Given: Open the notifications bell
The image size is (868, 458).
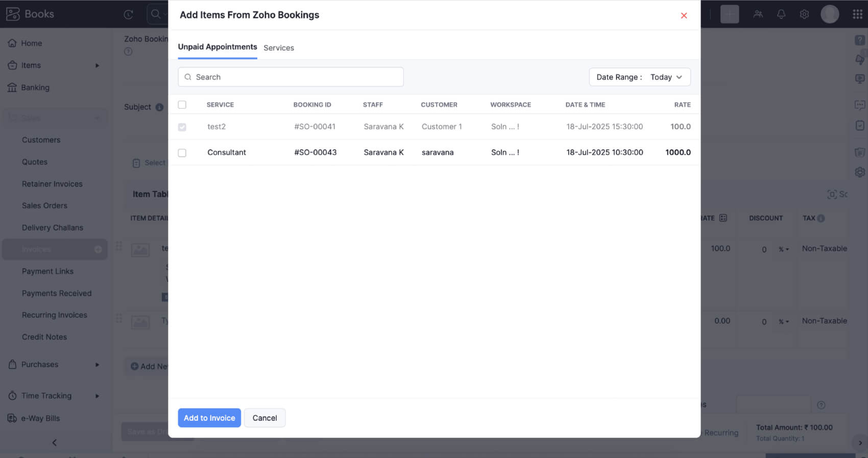Looking at the screenshot, I should point(781,14).
